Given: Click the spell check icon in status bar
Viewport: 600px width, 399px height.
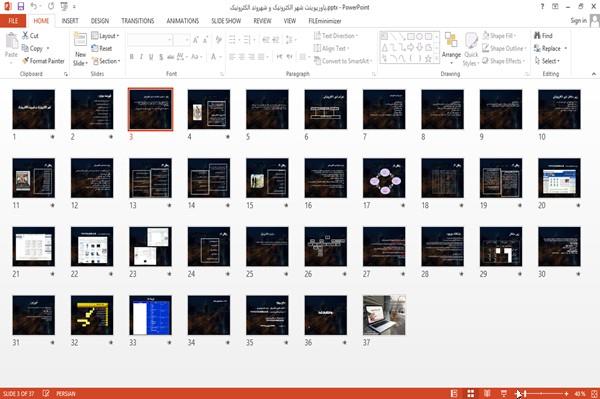Looking at the screenshot, I should tap(46, 393).
